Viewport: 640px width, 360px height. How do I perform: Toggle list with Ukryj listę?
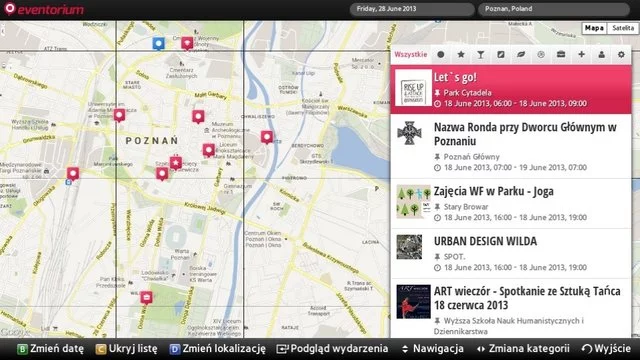[x=127, y=349]
